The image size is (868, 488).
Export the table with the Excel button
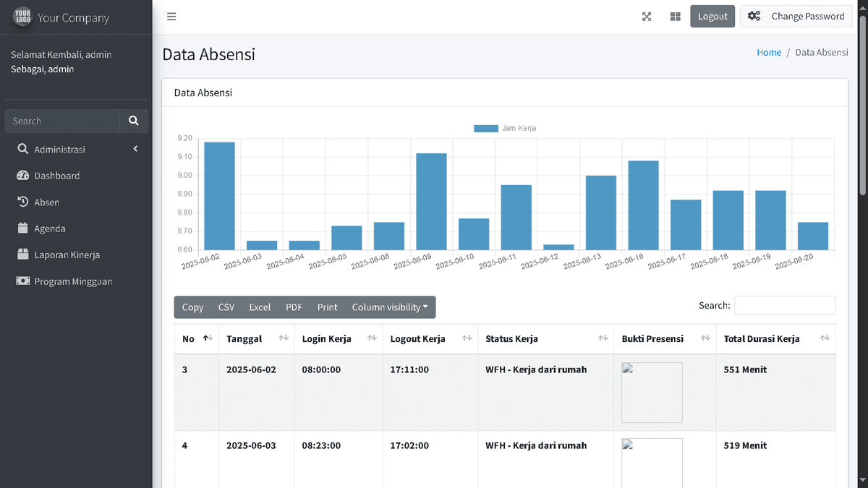[260, 307]
